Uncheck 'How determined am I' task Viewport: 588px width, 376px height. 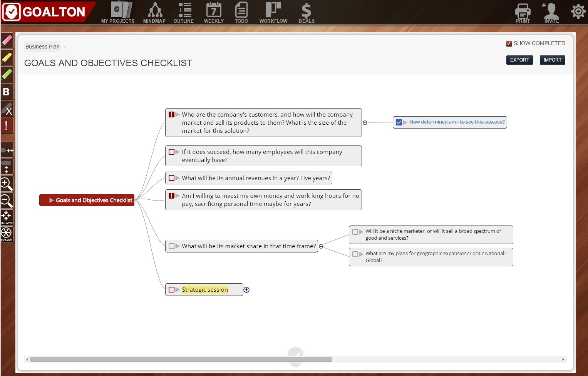[399, 122]
